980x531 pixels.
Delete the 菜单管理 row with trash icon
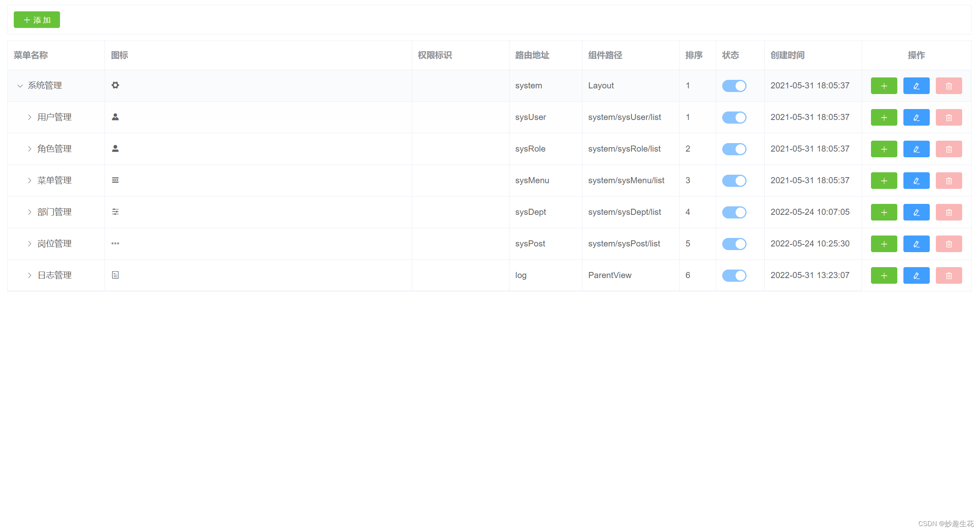tap(949, 181)
